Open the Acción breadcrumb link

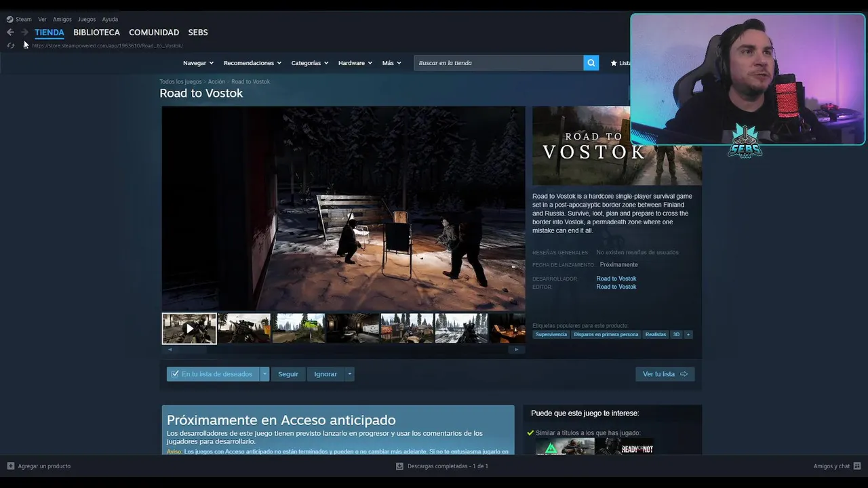(216, 81)
